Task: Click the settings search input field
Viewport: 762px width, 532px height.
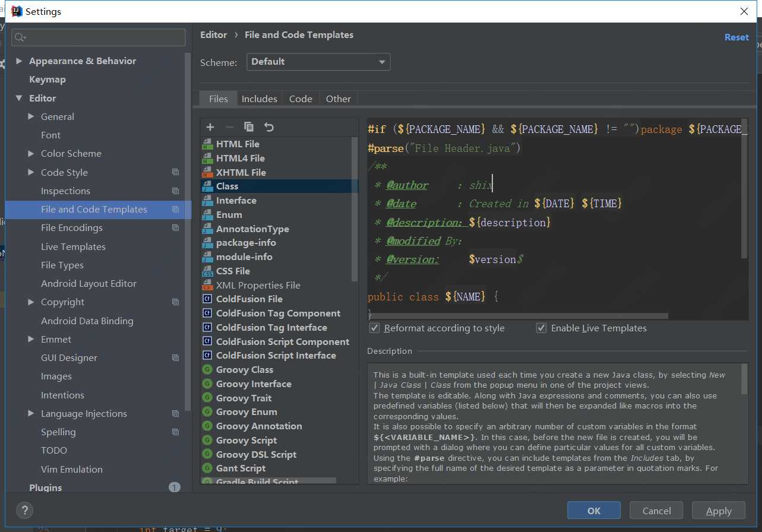Action: 99,37
